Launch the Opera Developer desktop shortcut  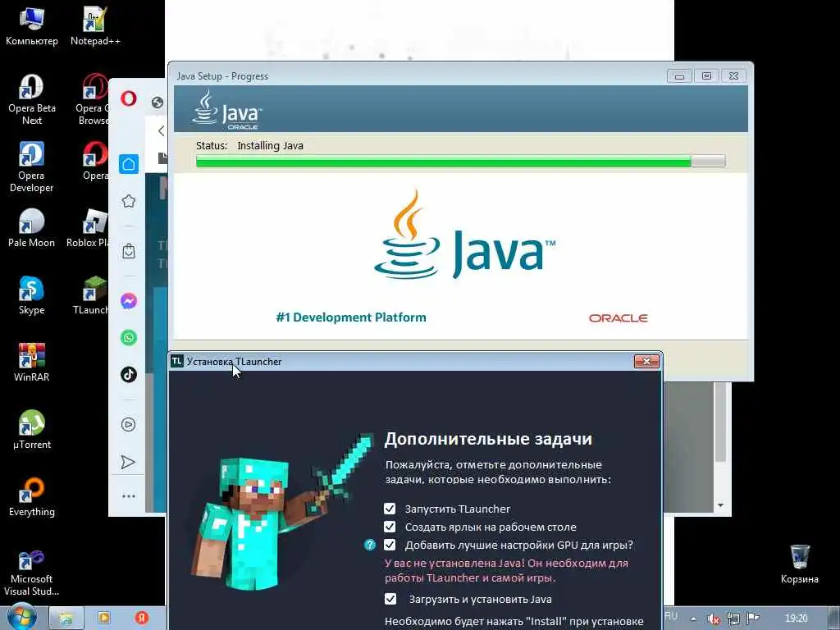click(32, 167)
